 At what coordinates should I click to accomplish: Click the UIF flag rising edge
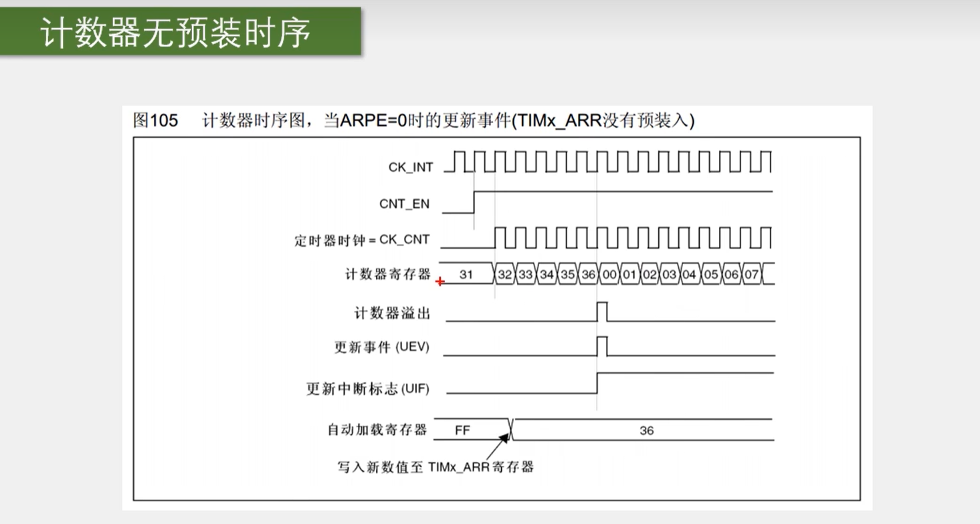(x=597, y=383)
